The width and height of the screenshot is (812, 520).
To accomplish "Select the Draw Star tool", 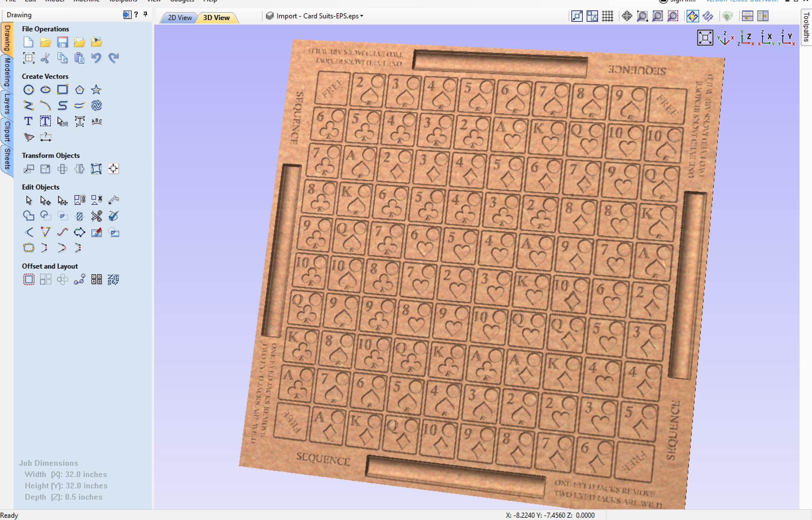I will coord(97,90).
